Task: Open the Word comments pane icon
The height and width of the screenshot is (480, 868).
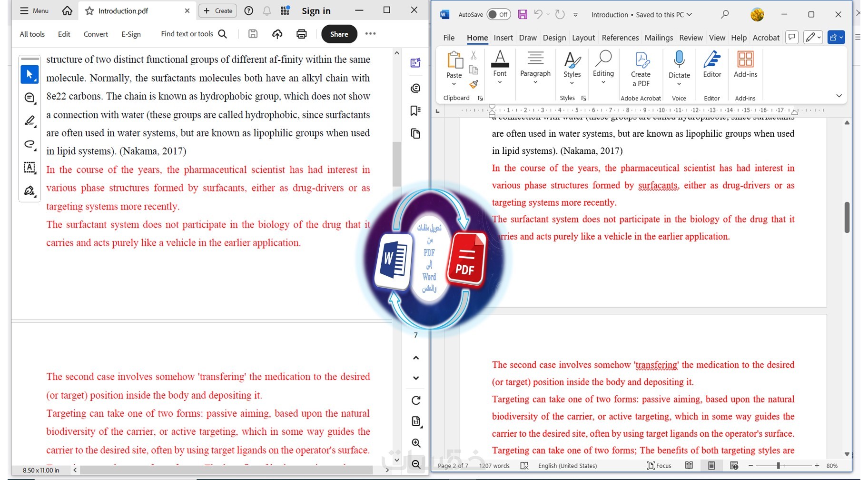Action: click(792, 37)
